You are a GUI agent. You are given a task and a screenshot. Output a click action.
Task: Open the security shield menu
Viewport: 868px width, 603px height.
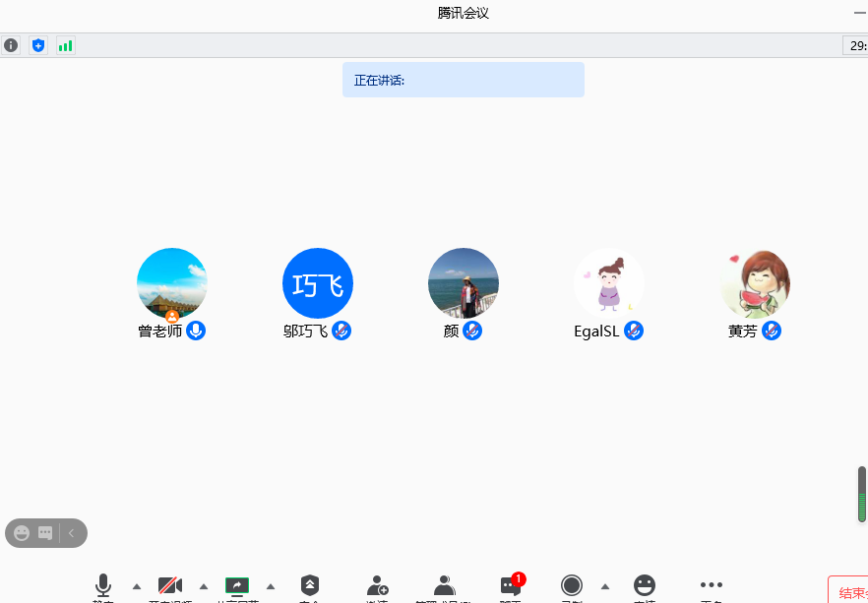[310, 586]
